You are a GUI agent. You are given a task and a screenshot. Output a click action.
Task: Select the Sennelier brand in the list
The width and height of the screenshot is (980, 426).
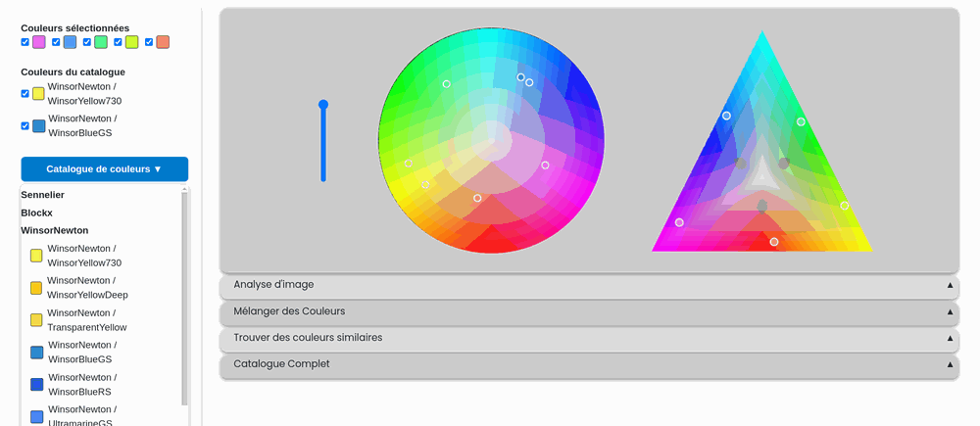coord(43,195)
